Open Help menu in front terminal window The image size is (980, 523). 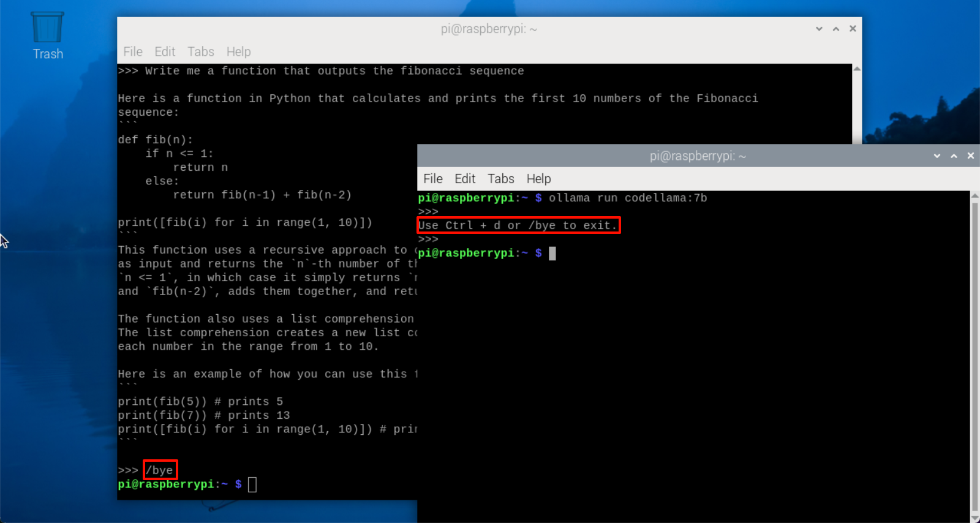[538, 179]
